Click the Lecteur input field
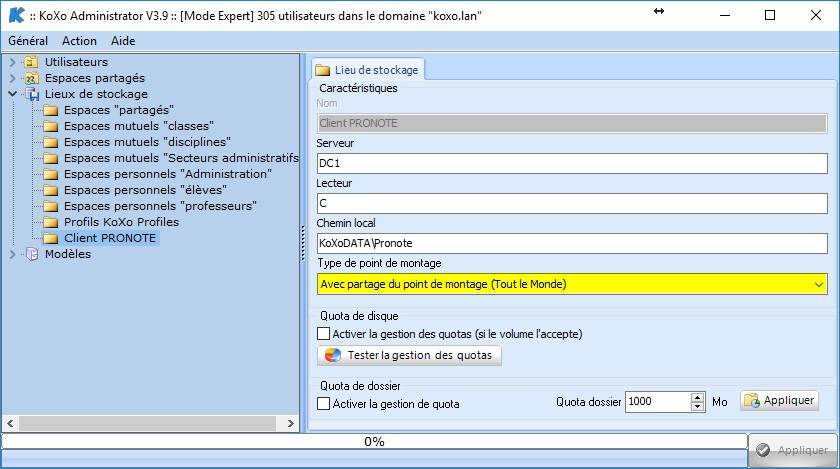This screenshot has width=840, height=469. click(x=572, y=204)
